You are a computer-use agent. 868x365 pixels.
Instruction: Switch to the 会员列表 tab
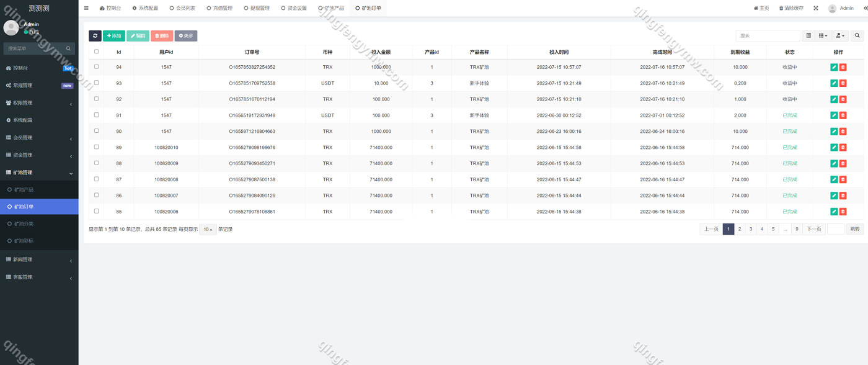coord(182,8)
